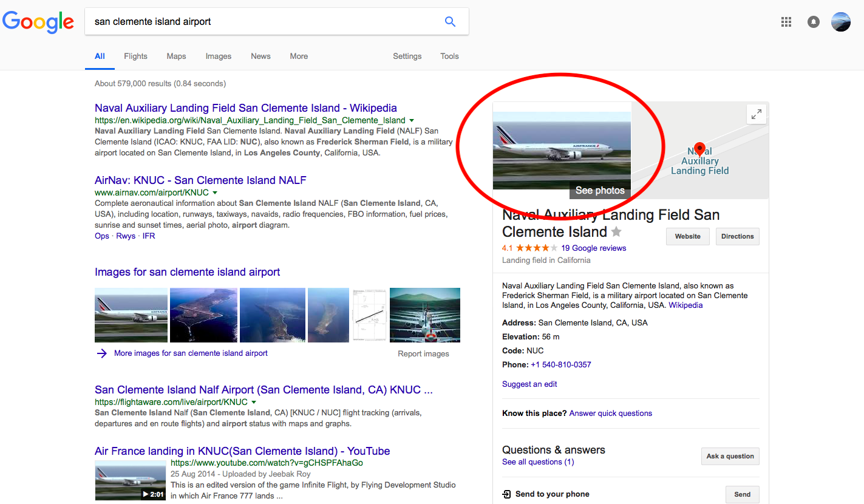
Task: Click the Ask a question button
Action: (x=730, y=457)
